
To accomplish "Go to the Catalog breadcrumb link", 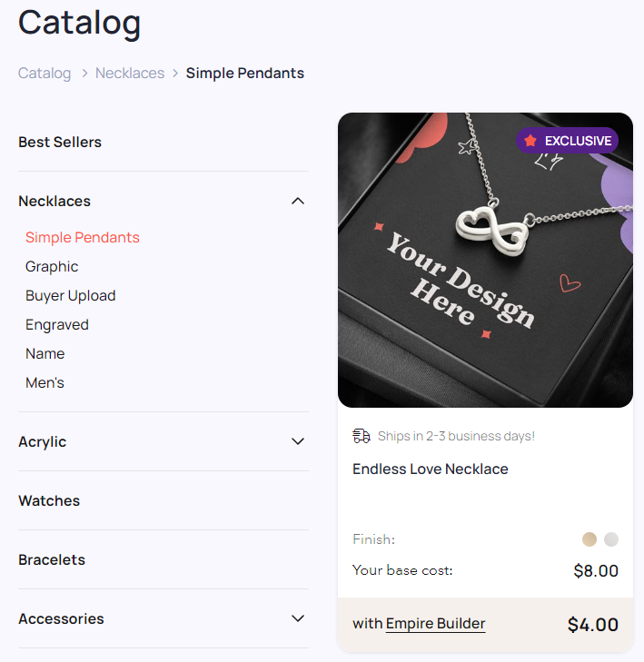I will 45,73.
